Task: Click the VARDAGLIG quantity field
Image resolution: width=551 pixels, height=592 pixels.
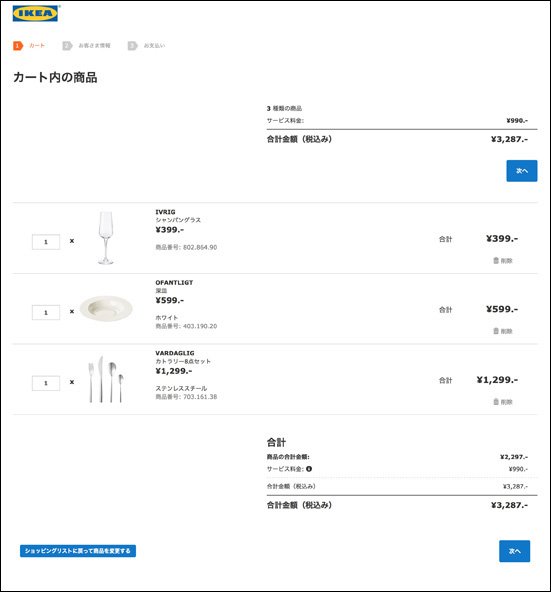Action: (46, 383)
